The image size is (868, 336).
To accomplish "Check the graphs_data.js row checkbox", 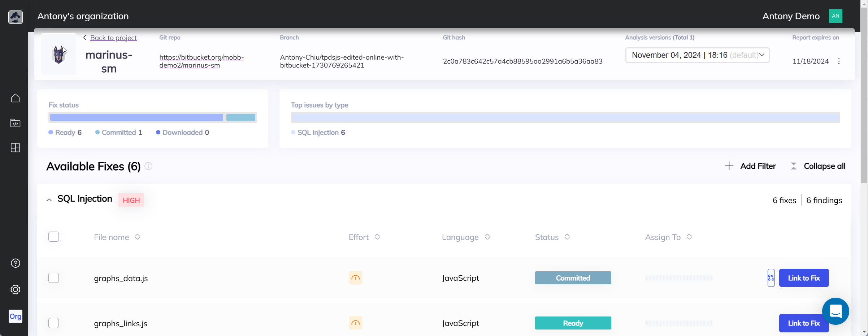I will (53, 278).
